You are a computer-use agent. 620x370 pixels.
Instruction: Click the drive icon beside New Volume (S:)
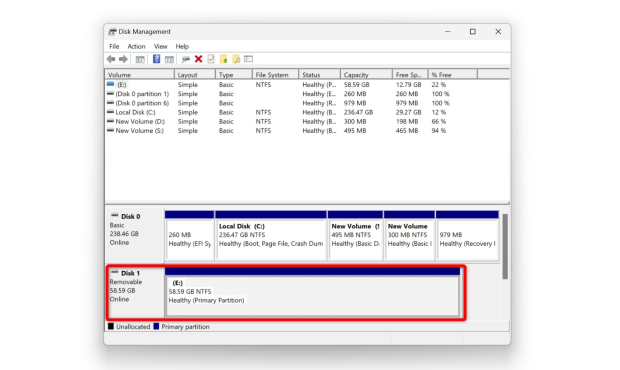[110, 130]
